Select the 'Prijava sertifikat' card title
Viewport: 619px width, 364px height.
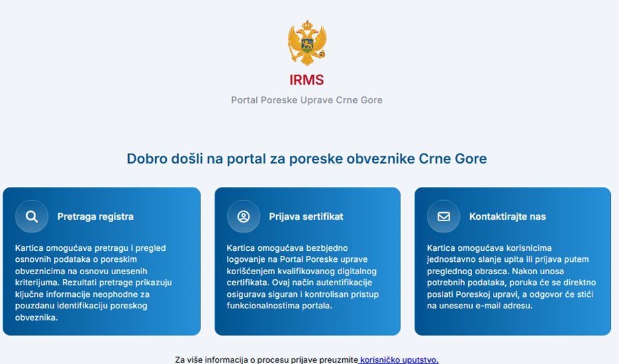coord(306,217)
